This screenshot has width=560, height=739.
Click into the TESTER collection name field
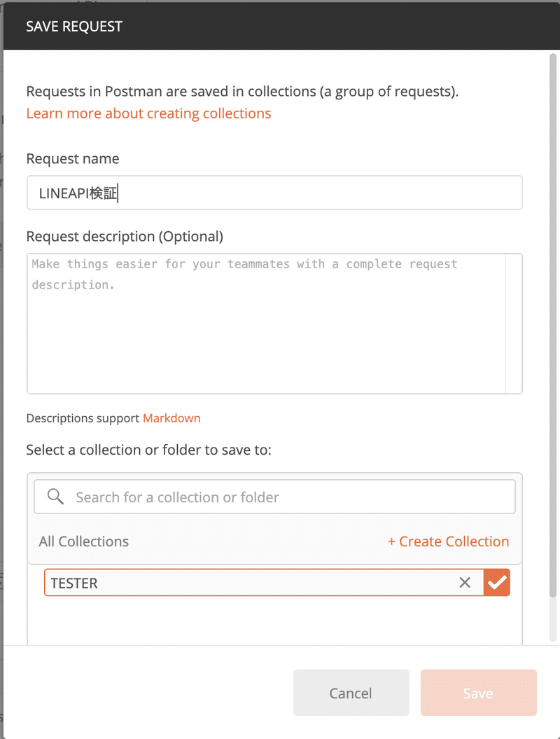pos(245,583)
